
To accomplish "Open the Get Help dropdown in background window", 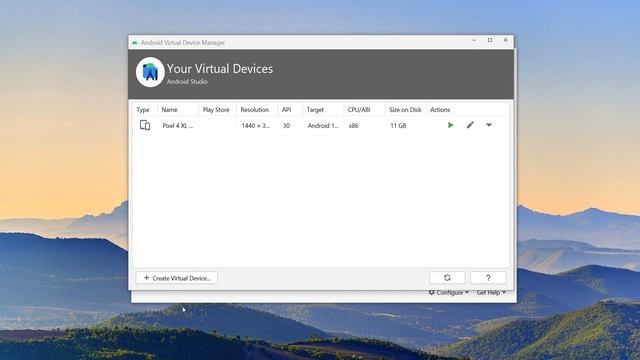I will click(491, 293).
